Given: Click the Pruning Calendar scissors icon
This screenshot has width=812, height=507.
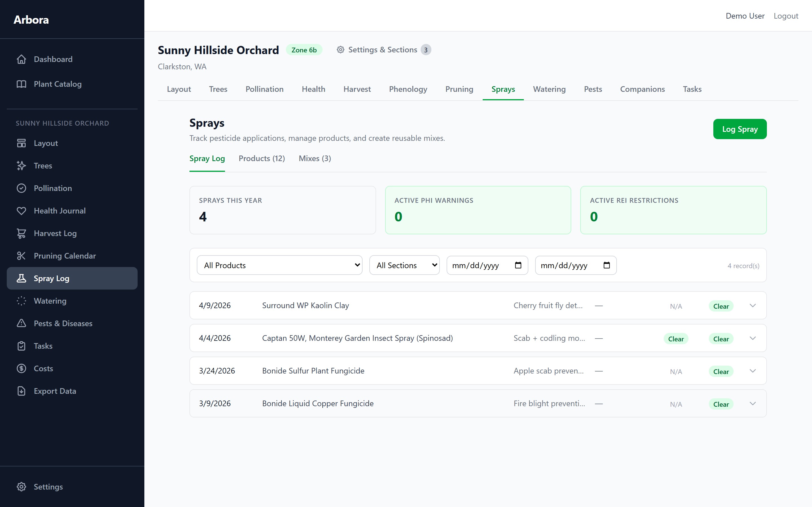Looking at the screenshot, I should (21, 256).
